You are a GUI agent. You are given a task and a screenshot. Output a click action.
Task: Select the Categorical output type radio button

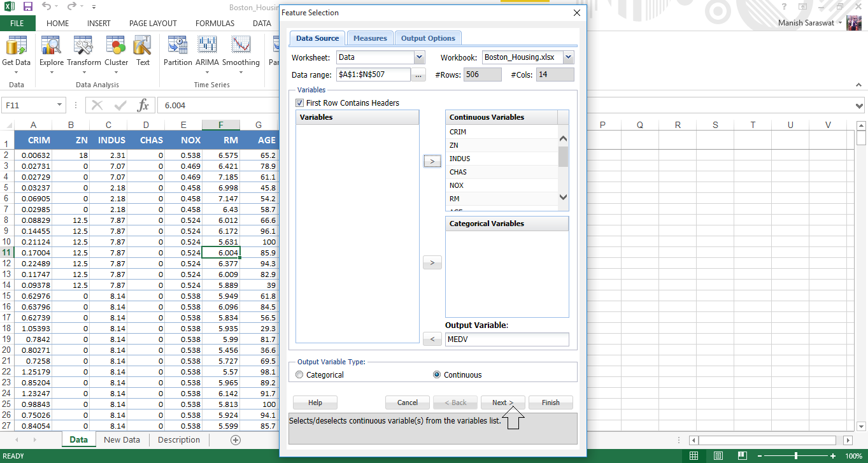point(300,375)
